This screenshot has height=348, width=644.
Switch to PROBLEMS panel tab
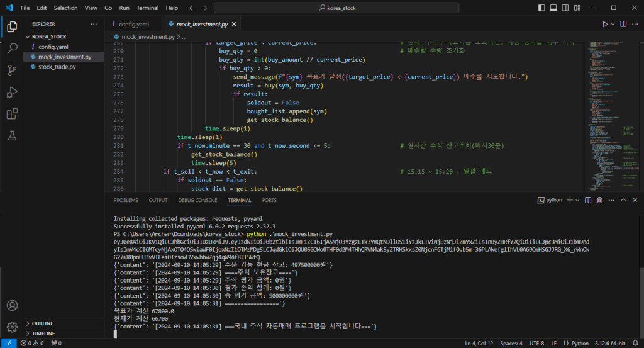[126, 200]
